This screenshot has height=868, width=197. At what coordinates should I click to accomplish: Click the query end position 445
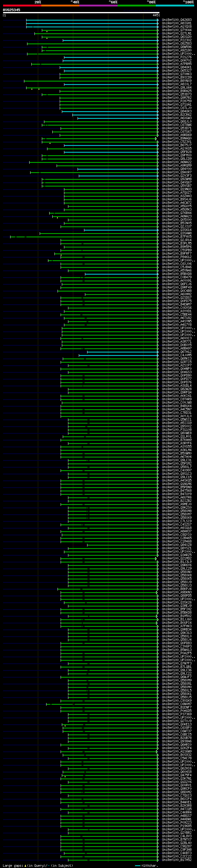(x=155, y=15)
